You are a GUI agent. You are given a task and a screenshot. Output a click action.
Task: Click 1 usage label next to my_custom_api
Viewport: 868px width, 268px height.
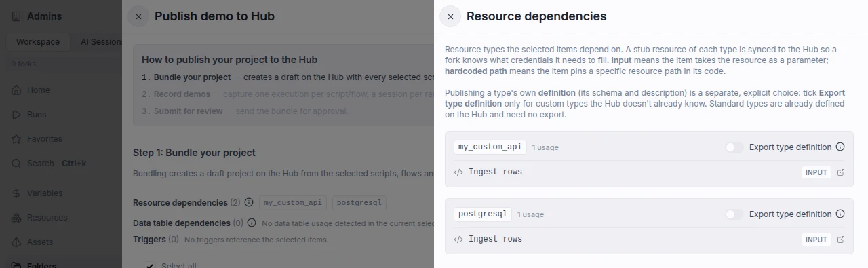pos(545,147)
